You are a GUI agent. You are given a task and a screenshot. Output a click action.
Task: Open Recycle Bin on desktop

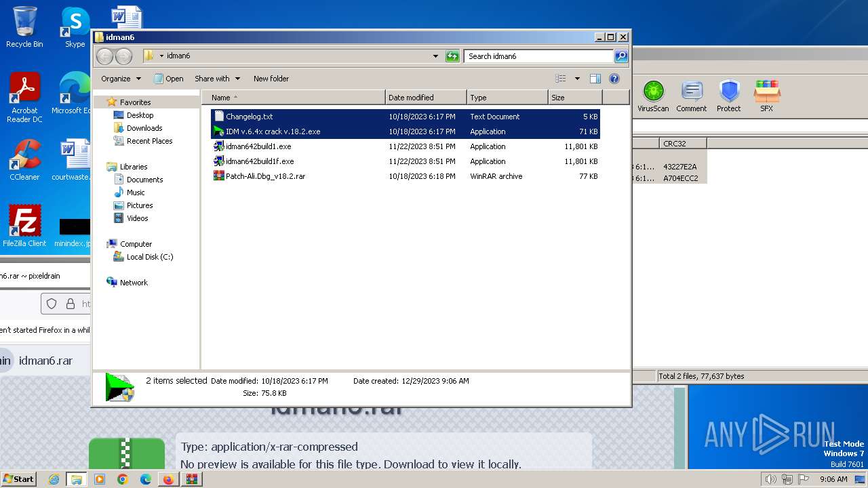24,27
